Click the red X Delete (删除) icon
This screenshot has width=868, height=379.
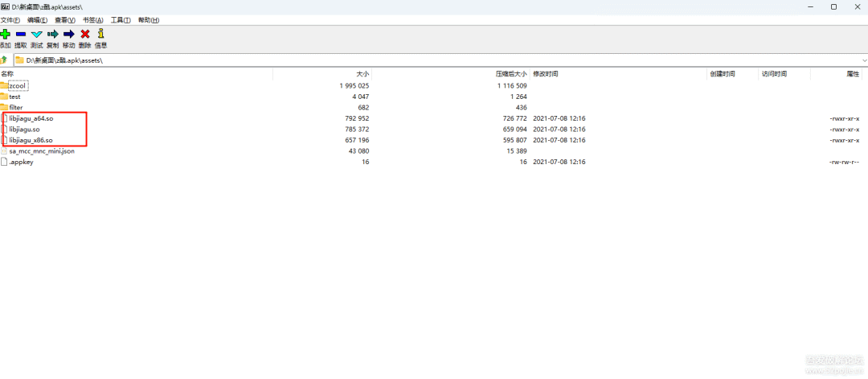point(84,35)
